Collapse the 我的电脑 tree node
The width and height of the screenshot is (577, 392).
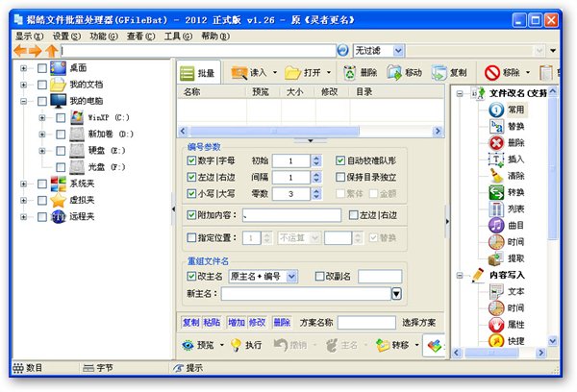tap(23, 101)
